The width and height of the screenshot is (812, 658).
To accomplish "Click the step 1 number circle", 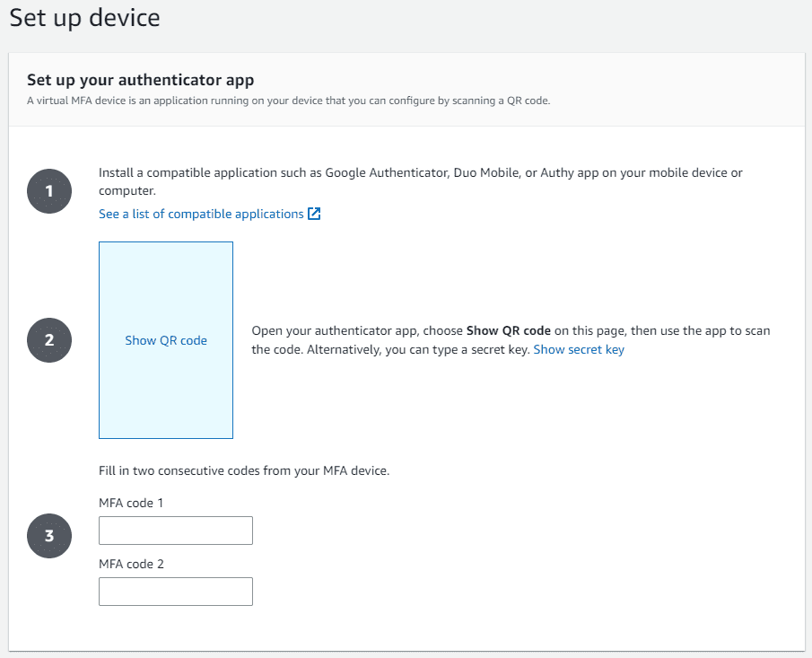I will click(49, 191).
